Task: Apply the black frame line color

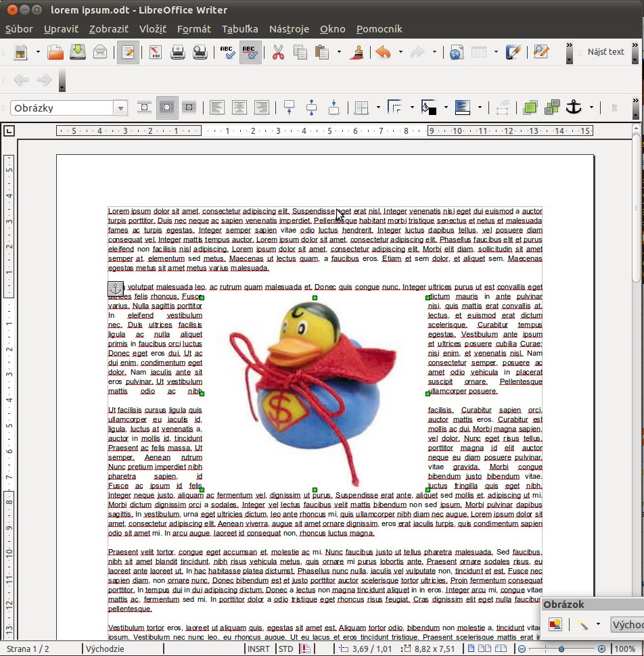Action: click(428, 108)
